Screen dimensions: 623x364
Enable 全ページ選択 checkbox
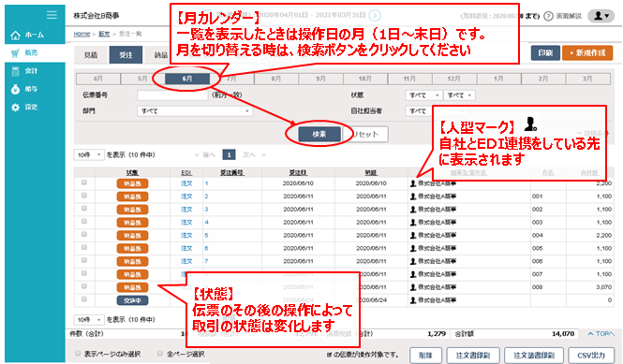coord(159,354)
